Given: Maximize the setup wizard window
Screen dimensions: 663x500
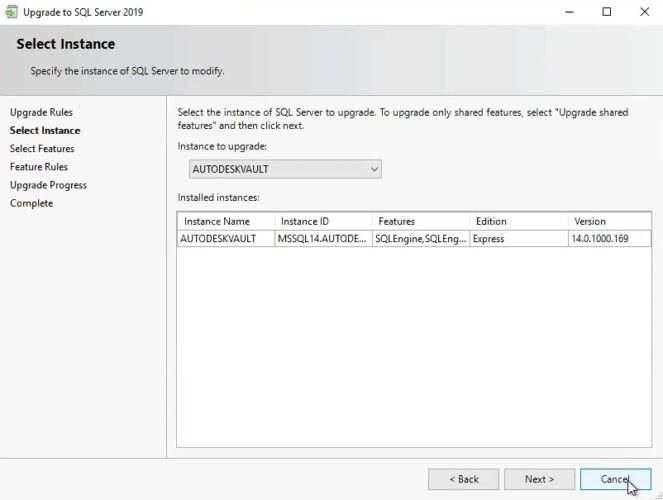Looking at the screenshot, I should [x=606, y=12].
